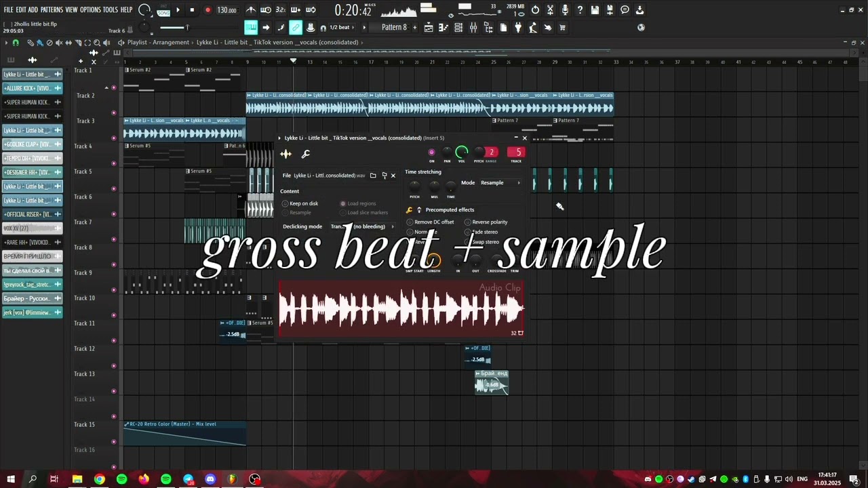
Task: Open the EDIT menu
Action: point(21,10)
